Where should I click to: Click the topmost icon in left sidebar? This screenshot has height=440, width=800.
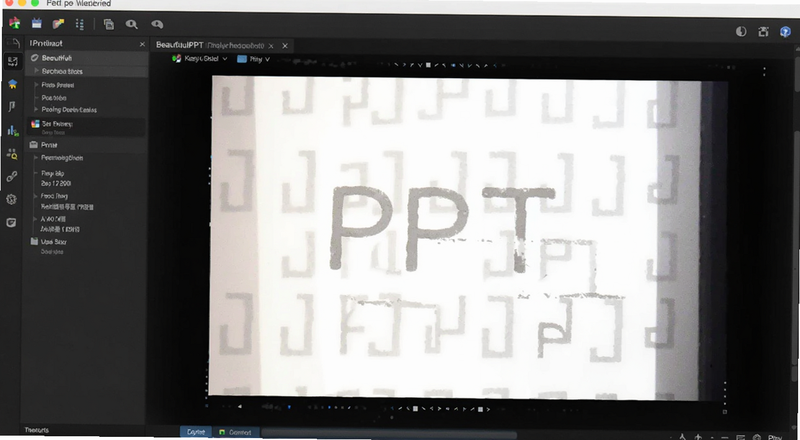click(x=12, y=43)
